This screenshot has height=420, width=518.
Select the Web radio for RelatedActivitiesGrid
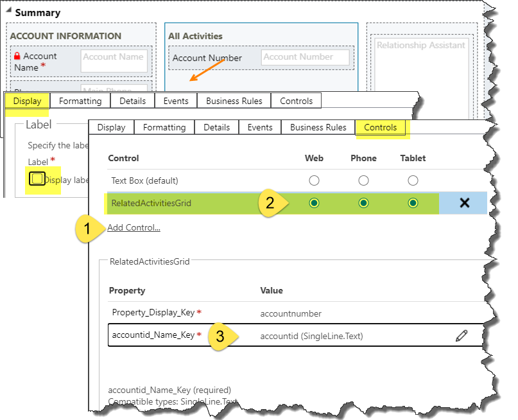(314, 202)
